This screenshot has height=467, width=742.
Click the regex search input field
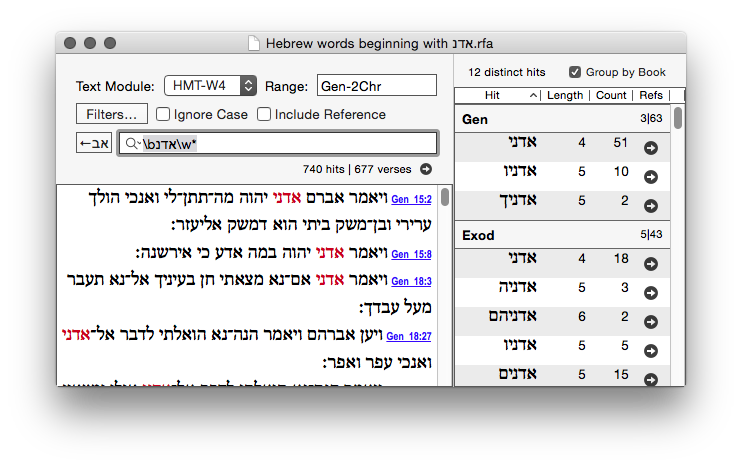coord(278,143)
